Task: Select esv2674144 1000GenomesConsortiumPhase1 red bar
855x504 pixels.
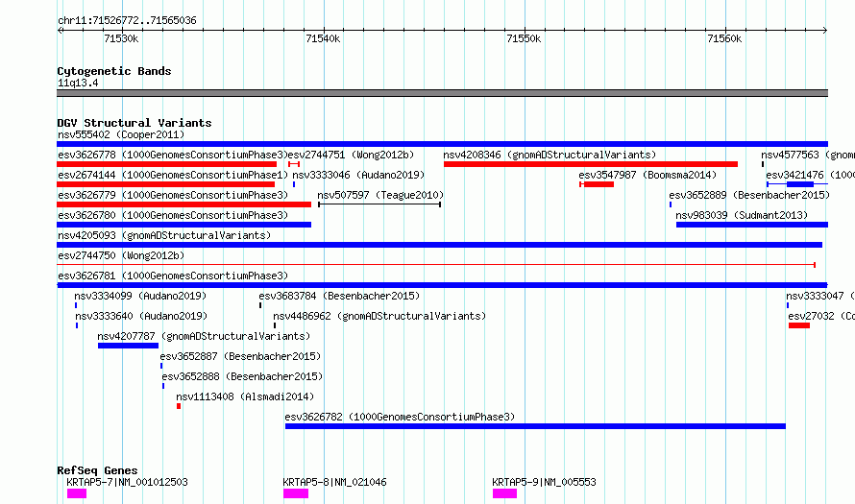Action: click(x=165, y=184)
